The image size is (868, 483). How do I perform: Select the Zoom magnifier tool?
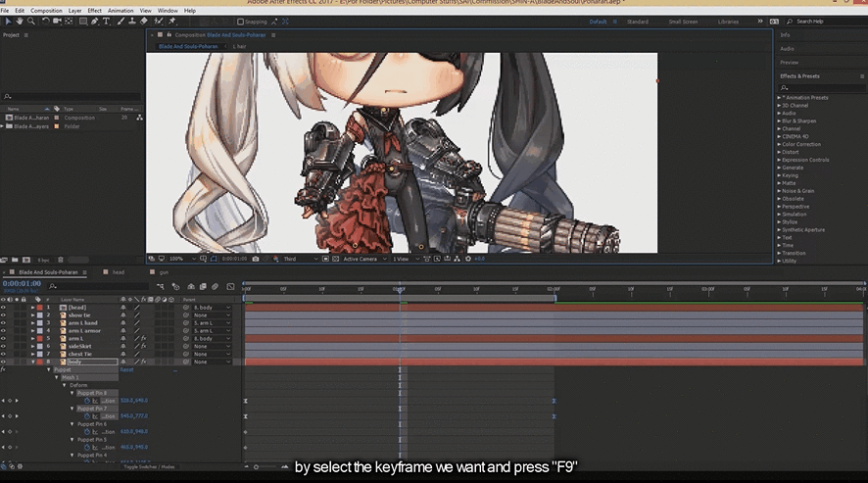pyautogui.click(x=31, y=21)
